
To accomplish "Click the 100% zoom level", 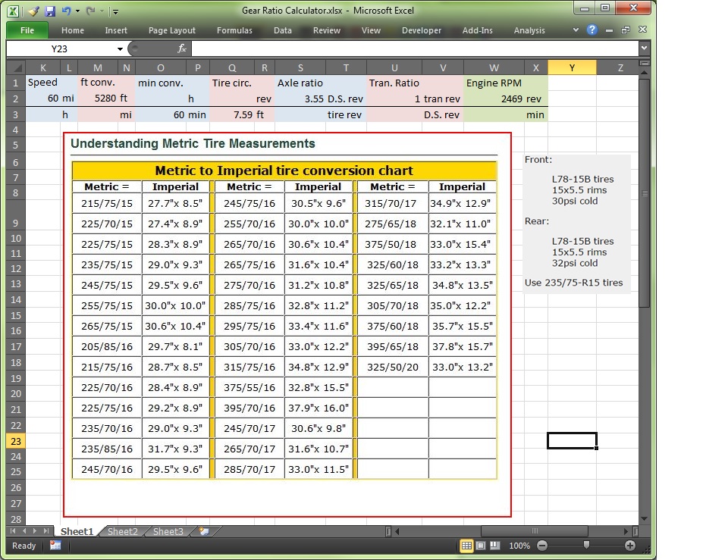I will (x=519, y=546).
